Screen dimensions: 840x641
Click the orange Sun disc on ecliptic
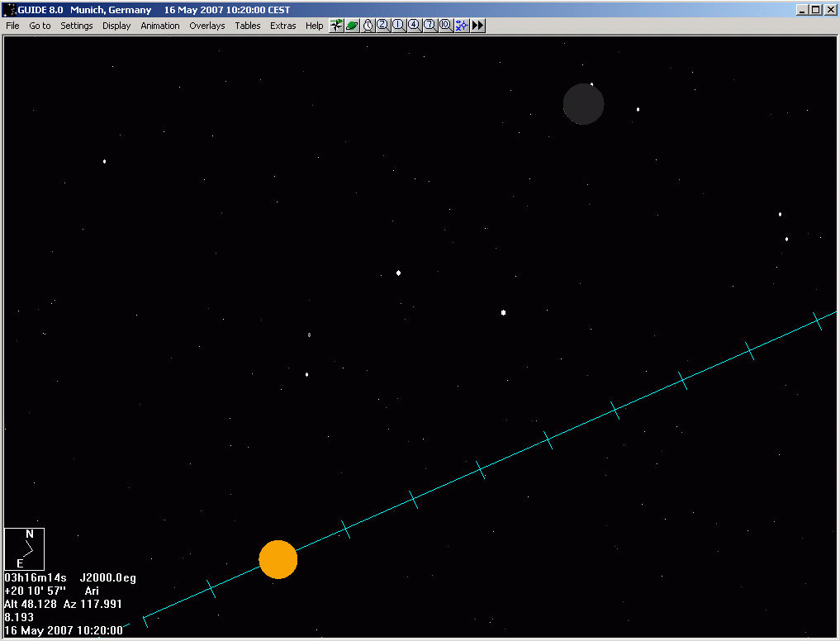pos(278,559)
